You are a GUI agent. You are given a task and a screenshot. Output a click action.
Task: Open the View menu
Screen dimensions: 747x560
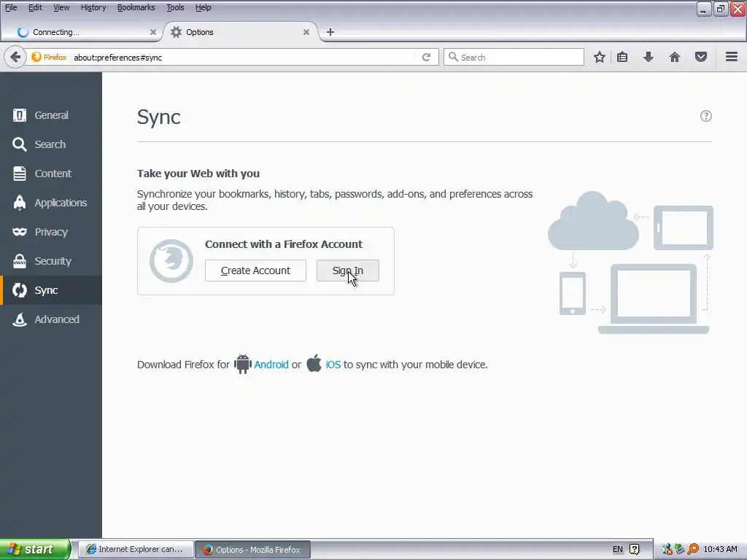(61, 7)
